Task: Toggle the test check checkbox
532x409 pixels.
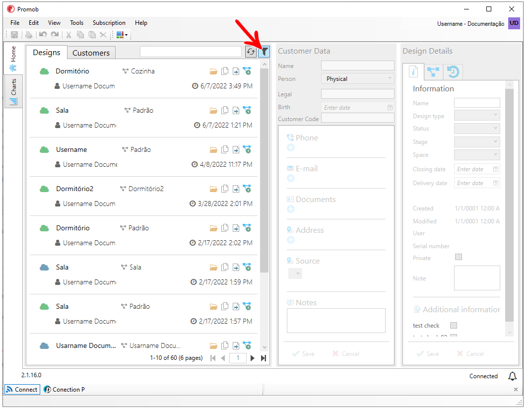Action: tap(454, 326)
